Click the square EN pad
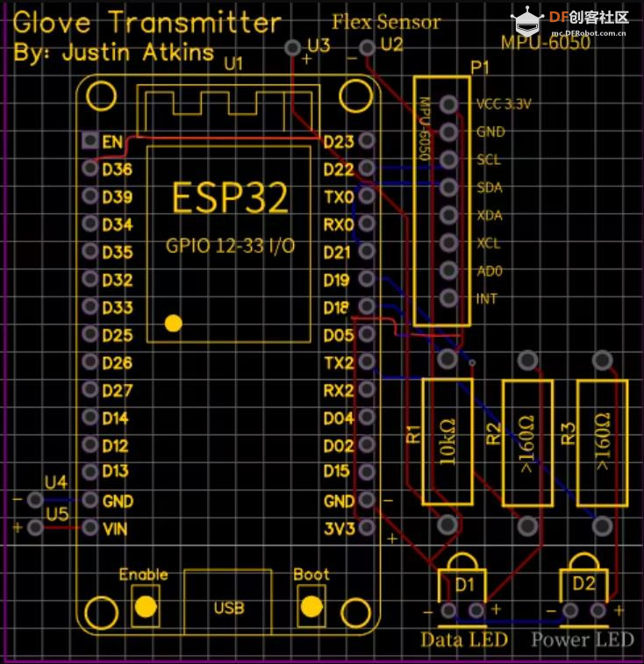The height and width of the screenshot is (664, 644). [x=89, y=140]
